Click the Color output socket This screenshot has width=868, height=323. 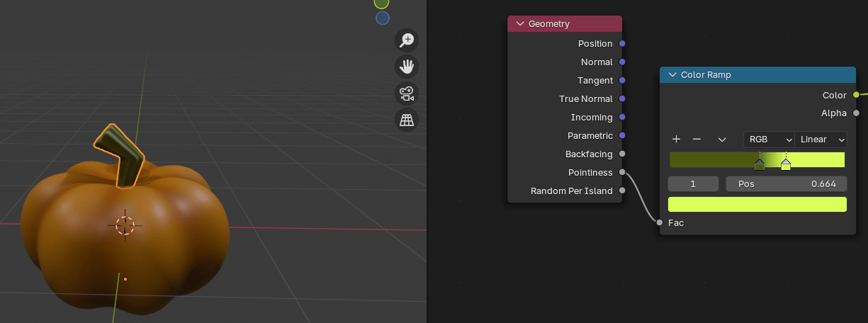point(856,95)
